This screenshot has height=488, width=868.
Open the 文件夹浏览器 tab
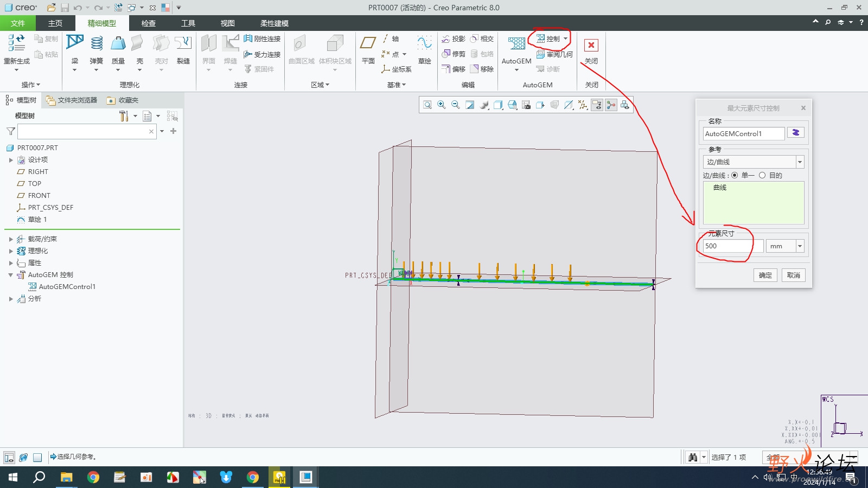click(x=72, y=100)
